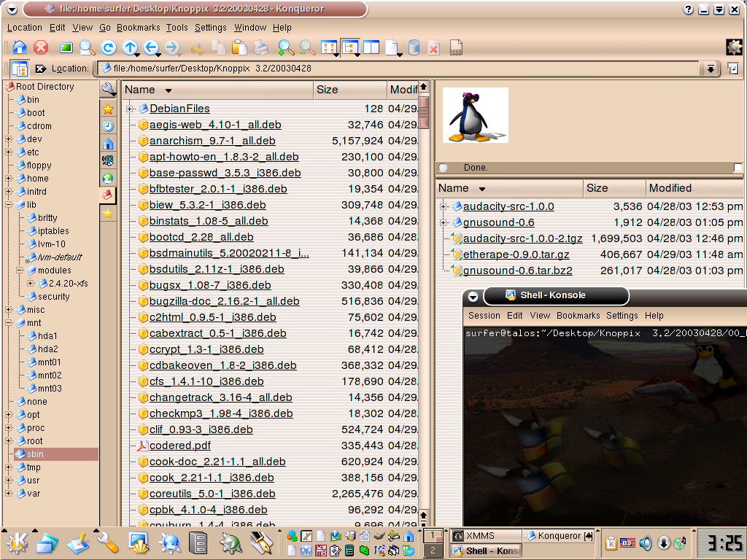Switch to virtual desktop 1 in pager
The height and width of the screenshot is (560, 747).
click(x=433, y=536)
